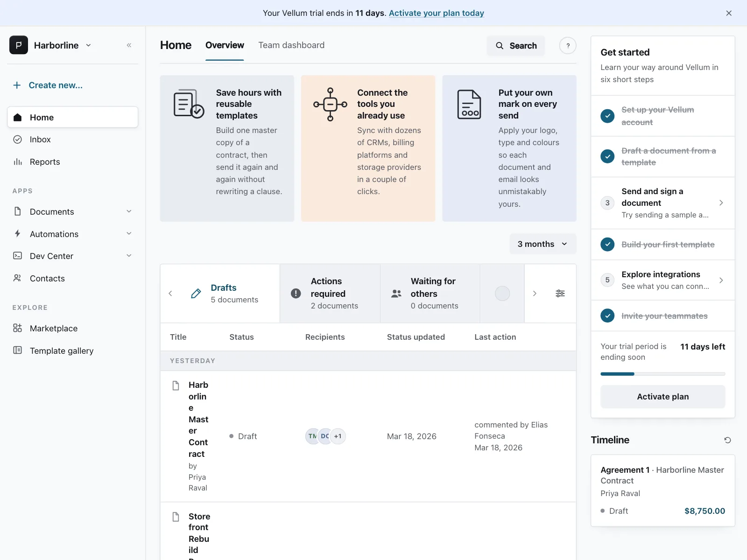
Task: Click the Activate your plan today link
Action: tap(437, 13)
